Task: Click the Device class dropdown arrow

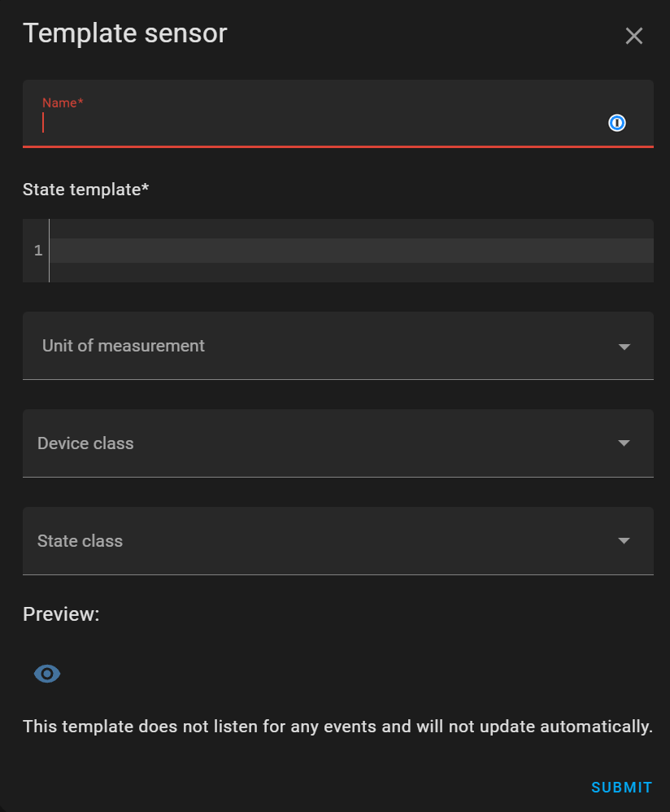Action: point(624,443)
